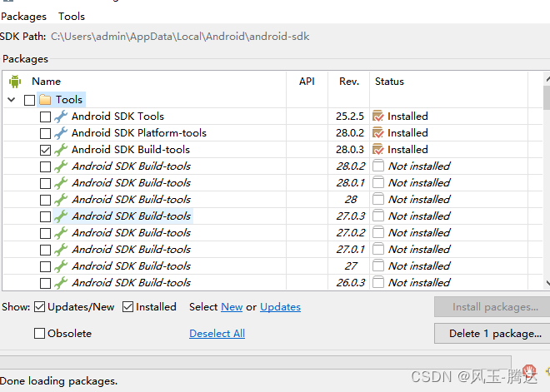
Task: Enable Obsolete checkbox
Action: tap(39, 333)
